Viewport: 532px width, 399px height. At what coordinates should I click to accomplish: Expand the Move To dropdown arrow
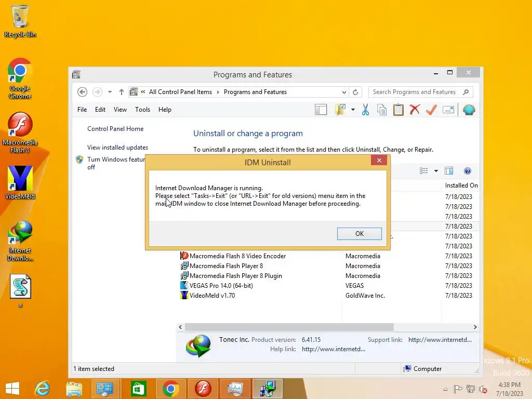[x=353, y=110]
